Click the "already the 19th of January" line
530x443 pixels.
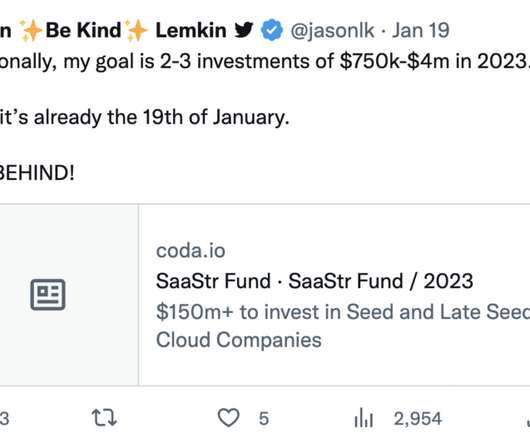(x=162, y=118)
